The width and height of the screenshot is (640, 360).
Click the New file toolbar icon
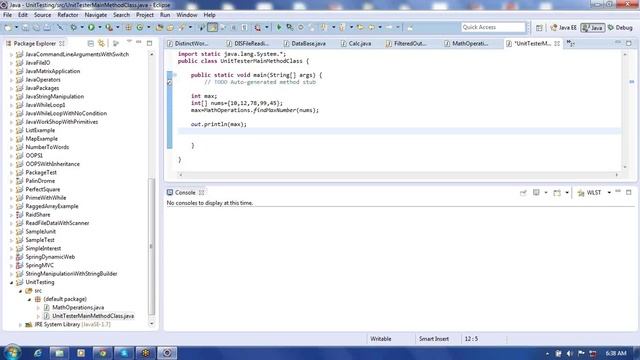(x=8, y=27)
